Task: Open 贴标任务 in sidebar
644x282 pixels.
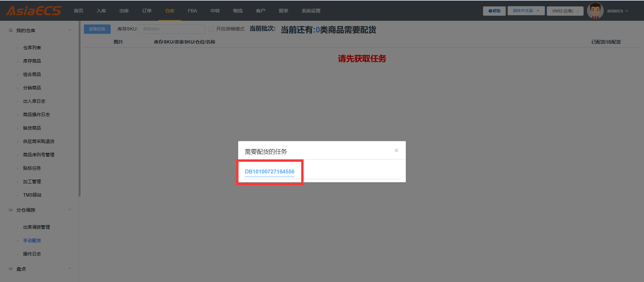Action: (32, 168)
